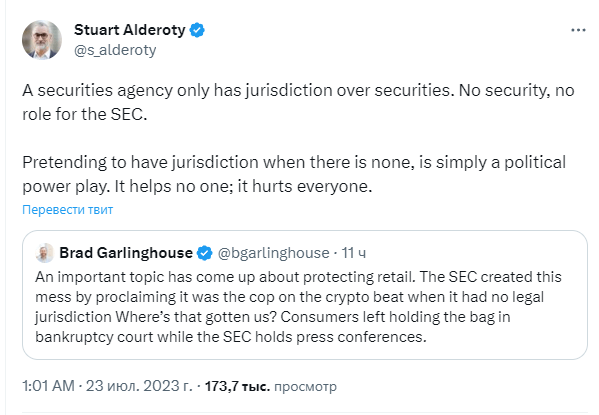599x415 pixels.
Task: Open the quoted tweet about protecting retail
Action: tap(304, 295)
